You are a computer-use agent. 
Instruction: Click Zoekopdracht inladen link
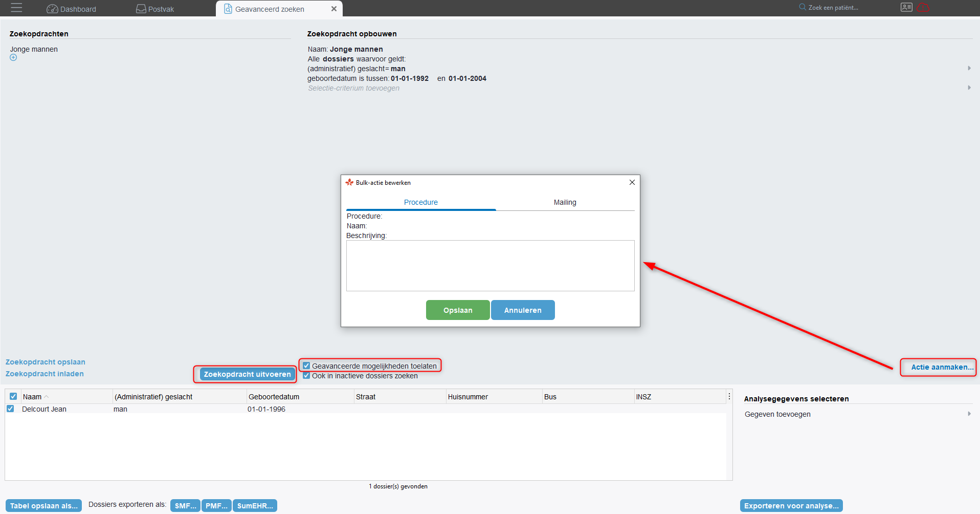44,374
